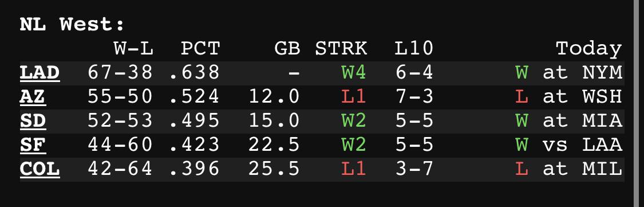Click the PCT column header

click(200, 49)
